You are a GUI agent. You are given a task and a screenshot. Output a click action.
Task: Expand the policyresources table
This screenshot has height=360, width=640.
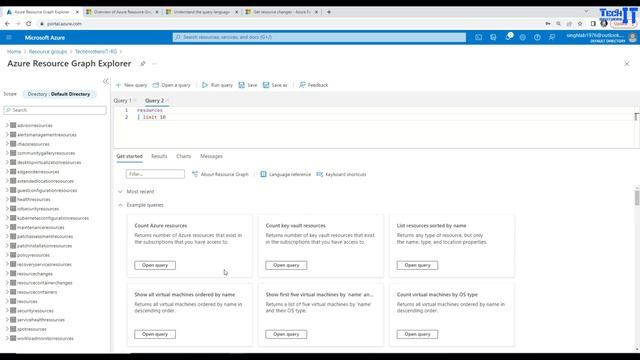pos(7,255)
